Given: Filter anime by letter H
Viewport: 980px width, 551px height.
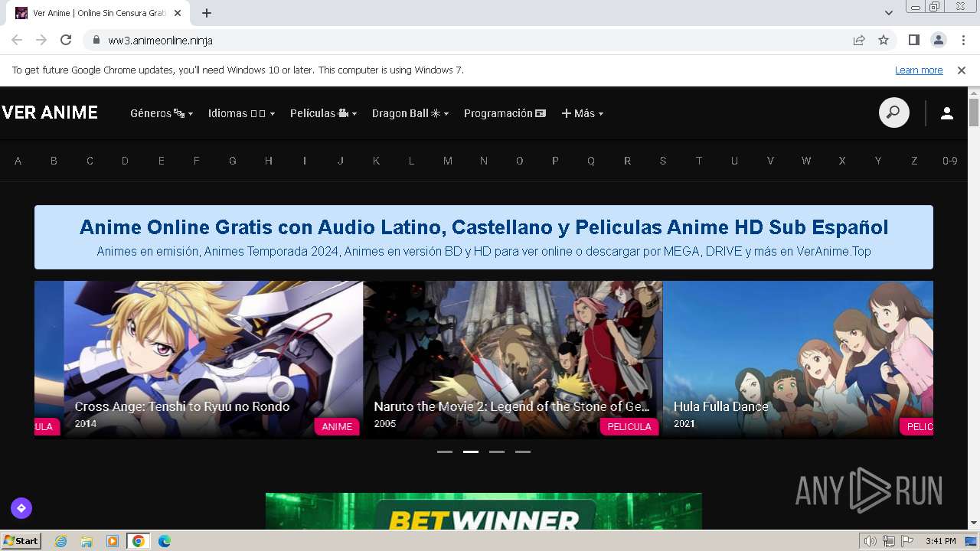Looking at the screenshot, I should point(269,161).
